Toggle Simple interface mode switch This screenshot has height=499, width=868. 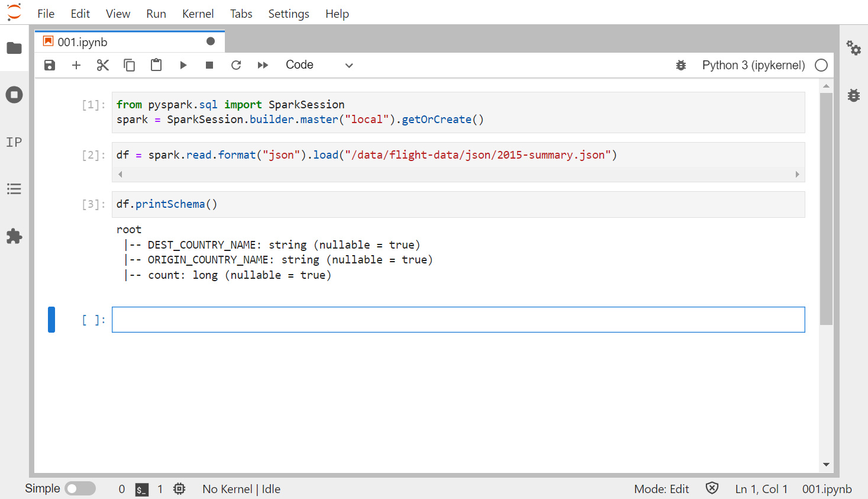[x=80, y=488]
